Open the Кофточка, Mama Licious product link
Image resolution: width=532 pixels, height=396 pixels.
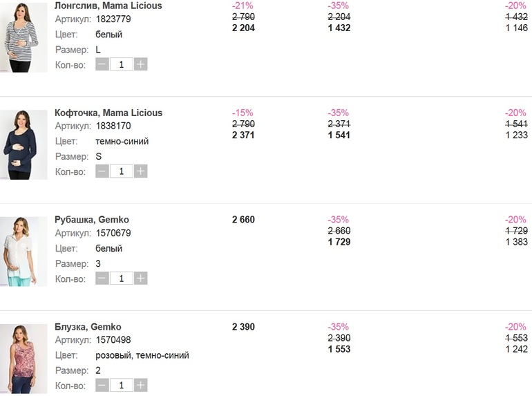tap(108, 113)
